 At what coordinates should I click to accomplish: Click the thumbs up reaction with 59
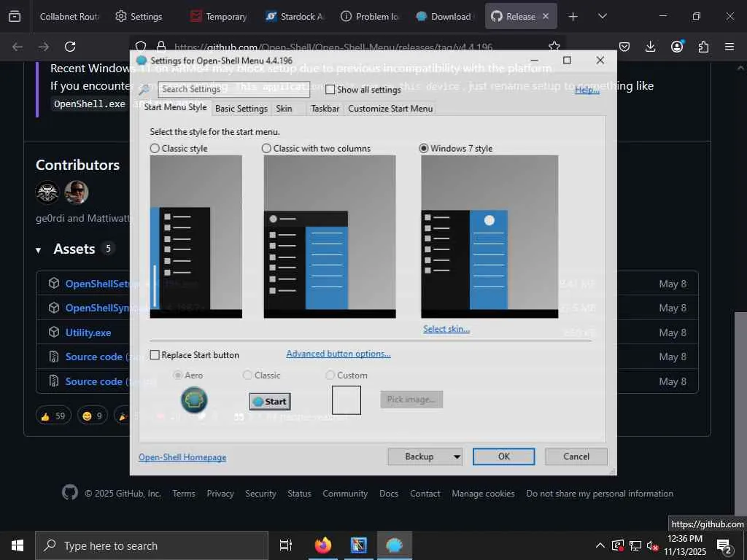click(x=53, y=416)
